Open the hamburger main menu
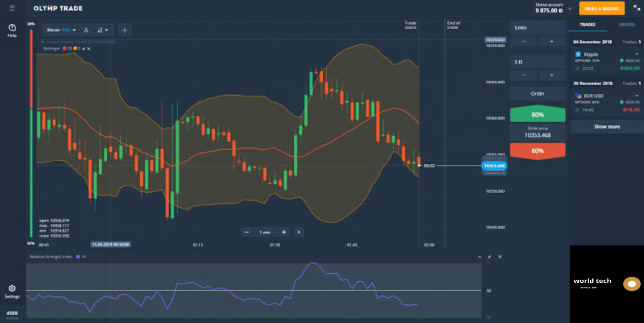Image resolution: width=644 pixels, height=323 pixels. point(12,8)
